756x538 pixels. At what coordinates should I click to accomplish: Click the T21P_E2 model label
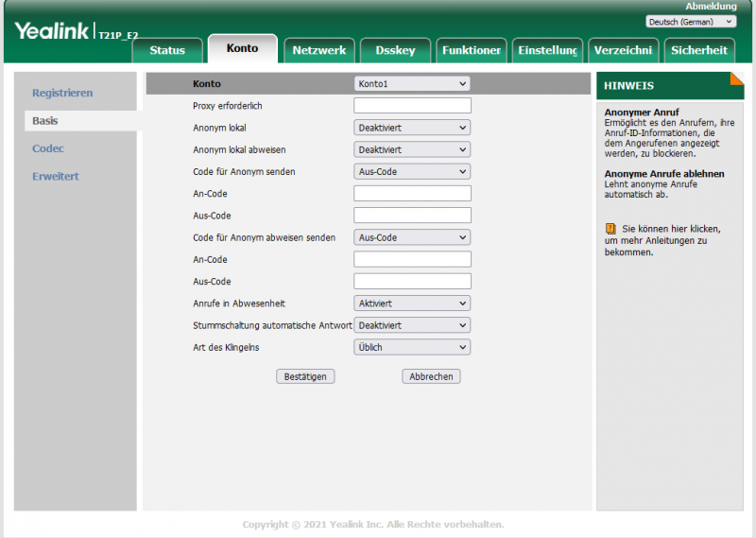tap(118, 35)
